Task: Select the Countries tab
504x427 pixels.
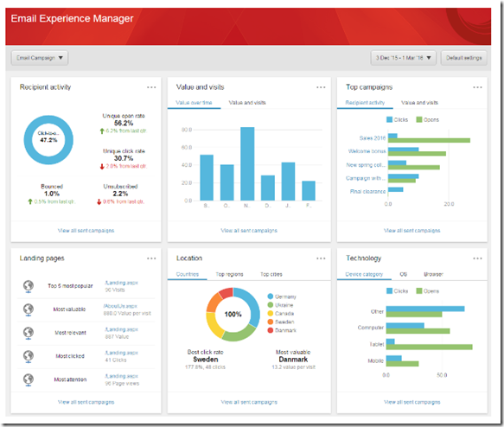Action: click(x=188, y=274)
